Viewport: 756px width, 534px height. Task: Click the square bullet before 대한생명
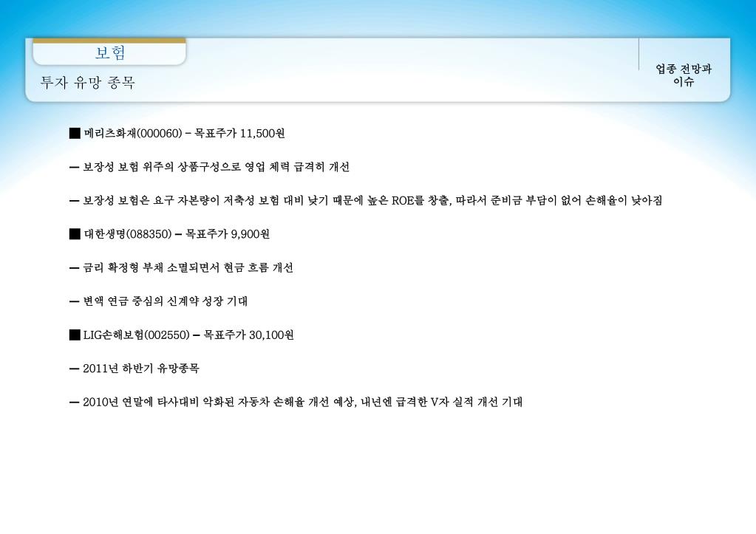click(75, 234)
